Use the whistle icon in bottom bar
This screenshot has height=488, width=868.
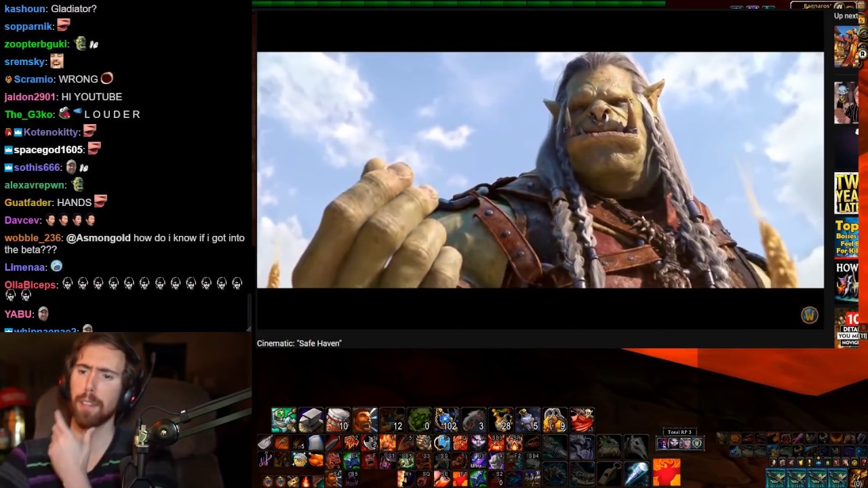tap(609, 472)
